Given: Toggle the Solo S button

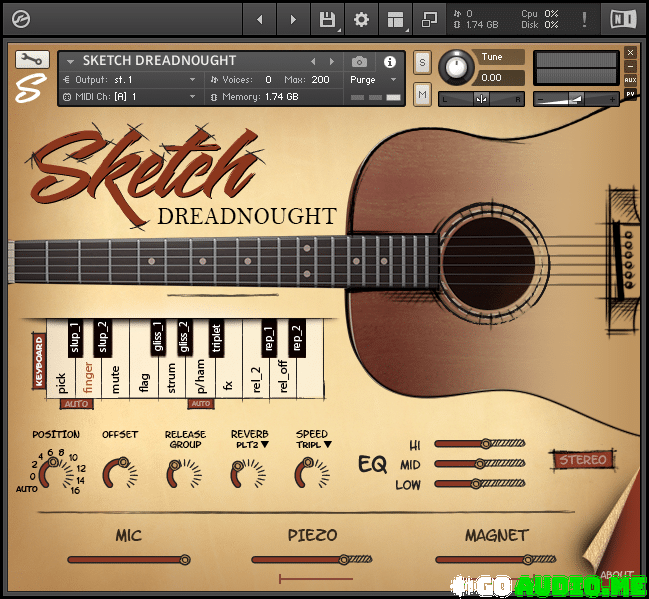Looking at the screenshot, I should (x=422, y=63).
